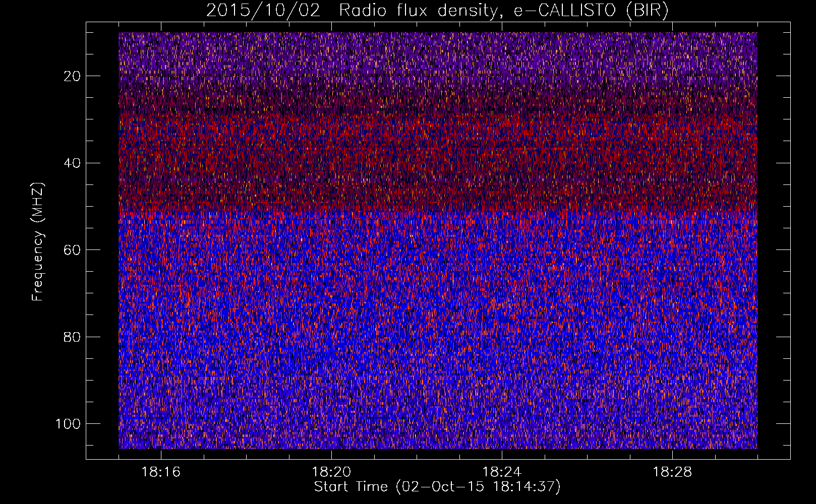The height and width of the screenshot is (504, 816).
Task: Click the 100 frequency tick label
Action: tap(69, 424)
